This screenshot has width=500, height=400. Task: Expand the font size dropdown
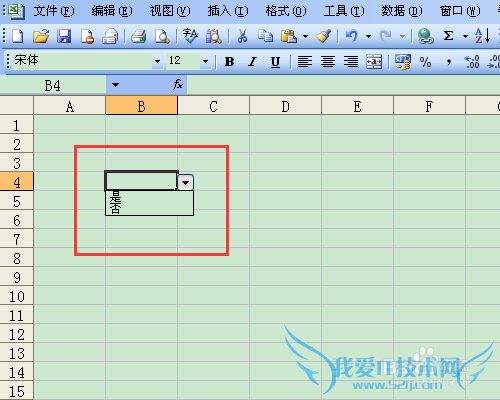206,61
